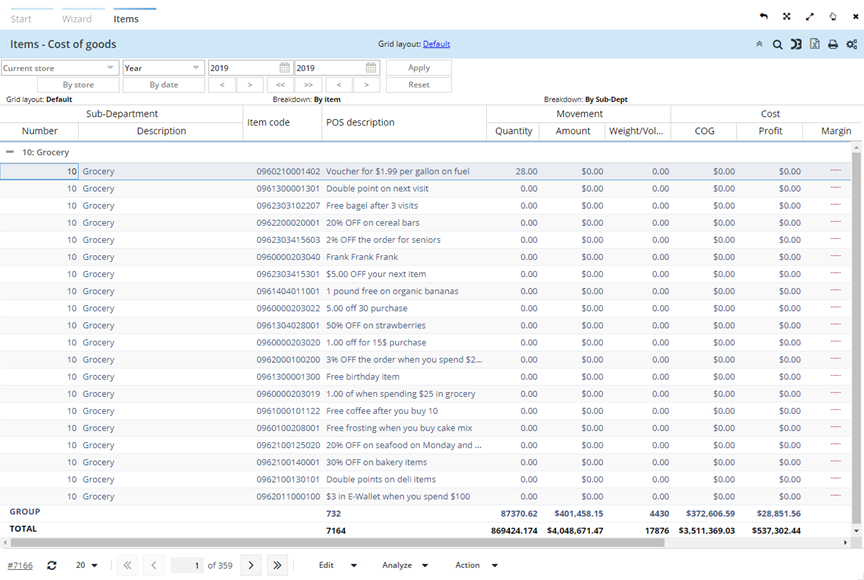
Task: Open the Current store dropdown
Action: click(x=60, y=68)
